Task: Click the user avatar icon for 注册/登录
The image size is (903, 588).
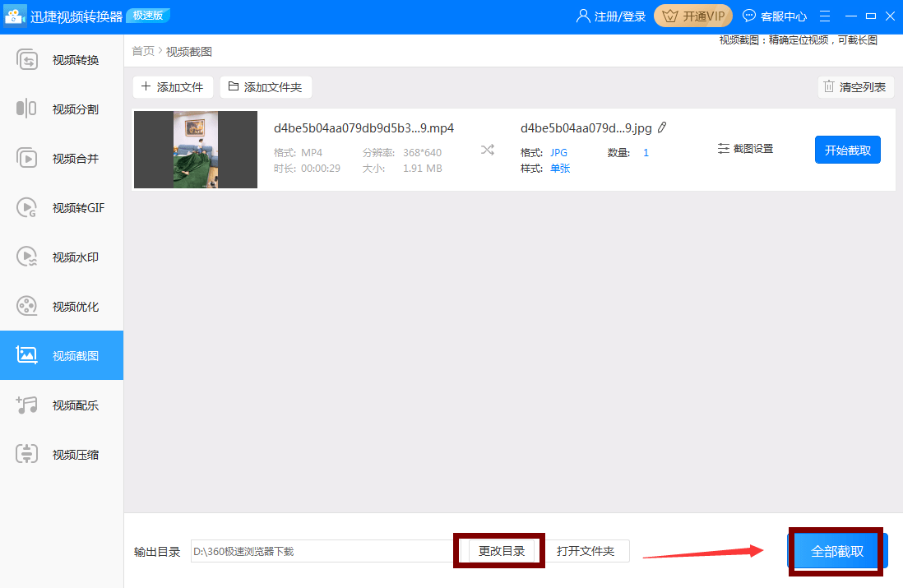Action: point(583,16)
